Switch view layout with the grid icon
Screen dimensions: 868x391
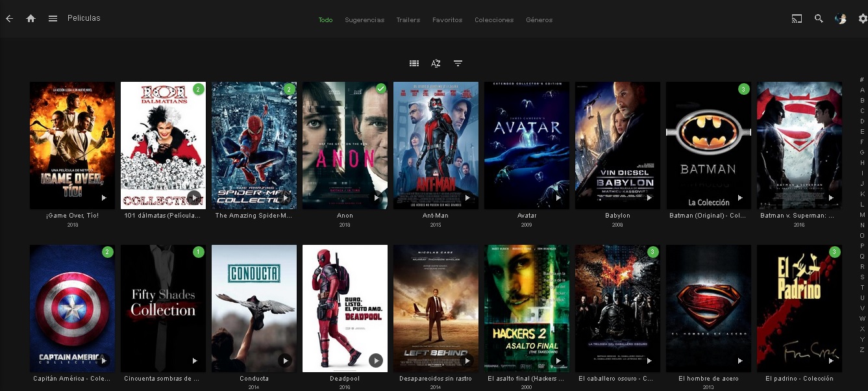(x=414, y=63)
